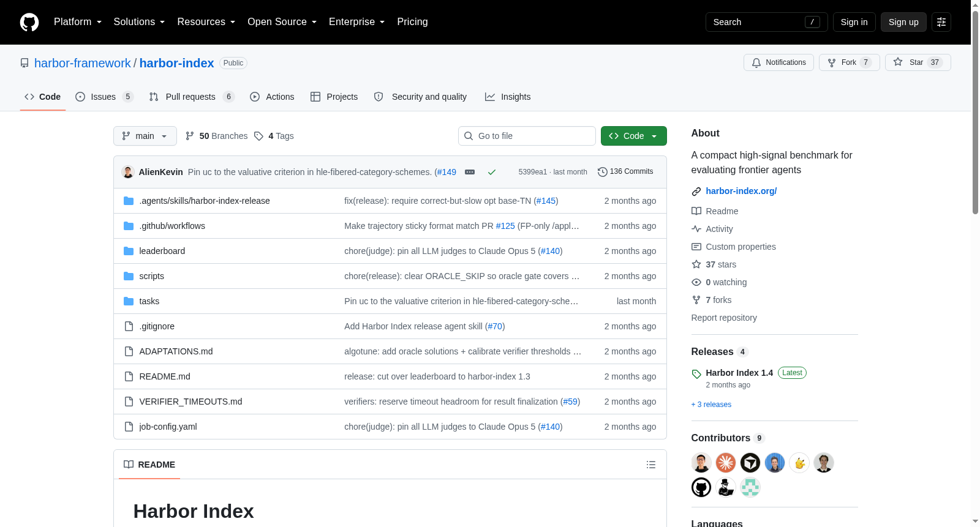View the 7 forks link

click(x=712, y=300)
